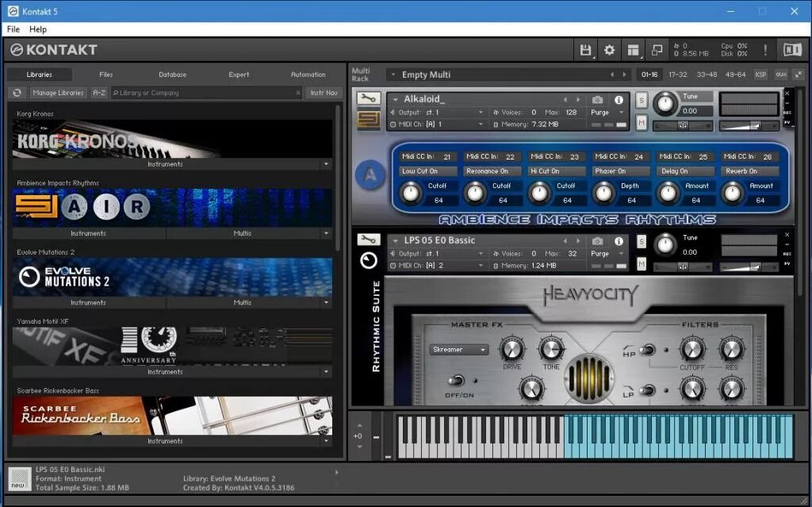
Task: Click Alkaloid_ camera snapshot icon
Action: [x=598, y=99]
